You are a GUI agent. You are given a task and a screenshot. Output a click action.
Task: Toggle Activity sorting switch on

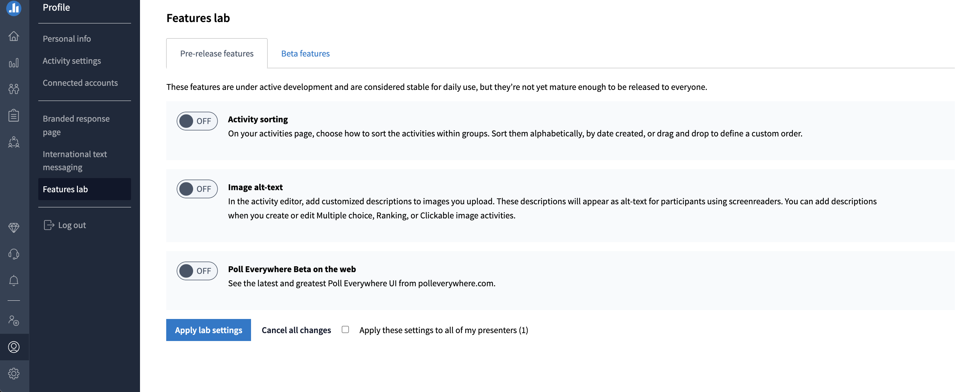pos(197,121)
